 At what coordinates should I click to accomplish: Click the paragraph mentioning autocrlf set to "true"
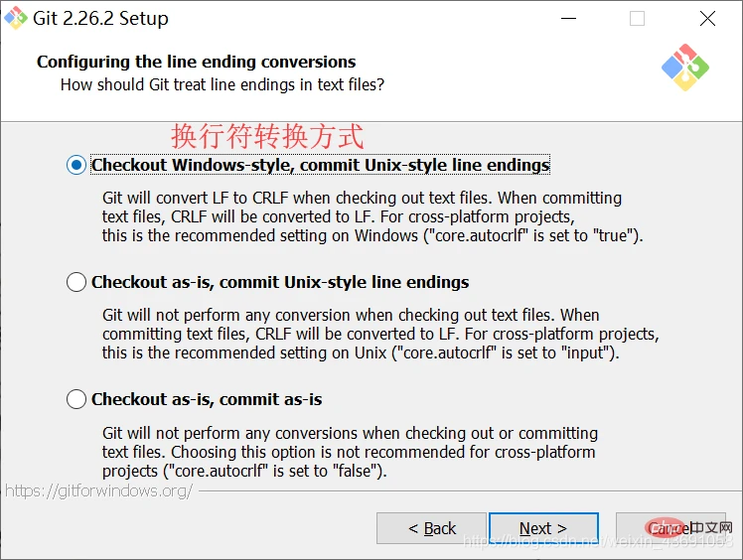(372, 216)
